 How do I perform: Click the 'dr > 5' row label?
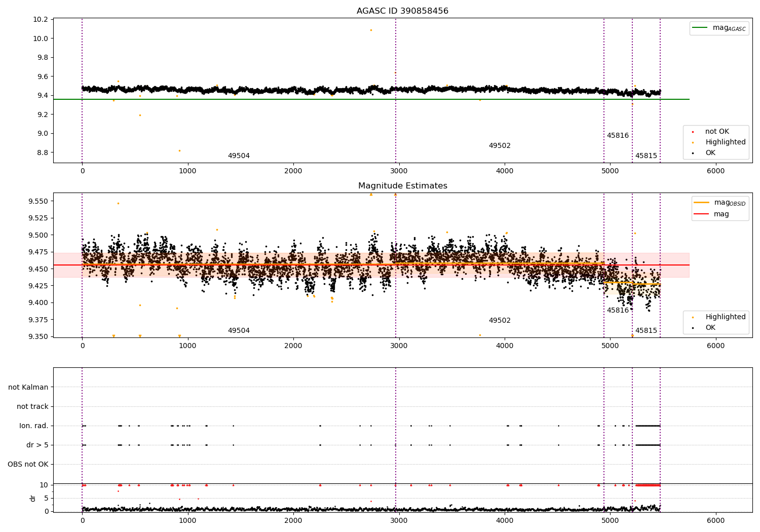click(x=37, y=445)
